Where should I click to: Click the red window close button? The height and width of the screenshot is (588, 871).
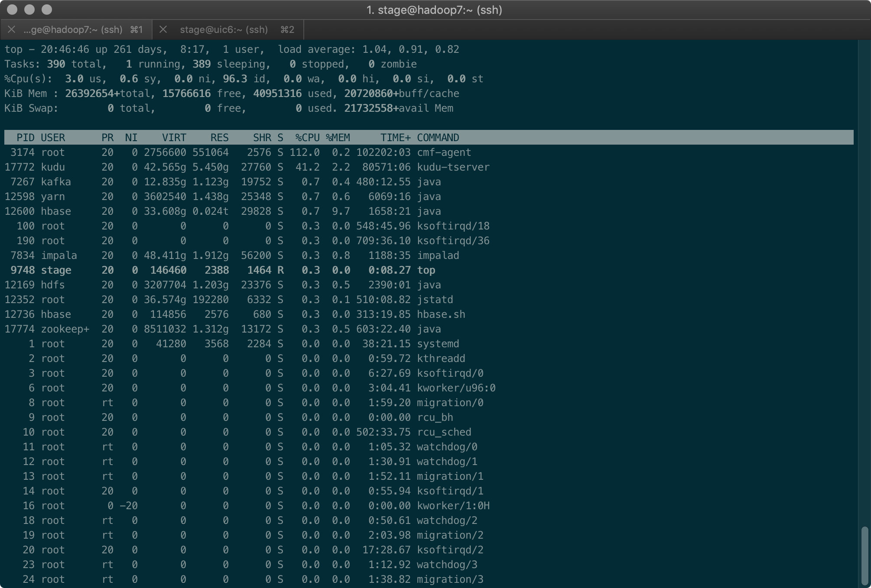(13, 10)
